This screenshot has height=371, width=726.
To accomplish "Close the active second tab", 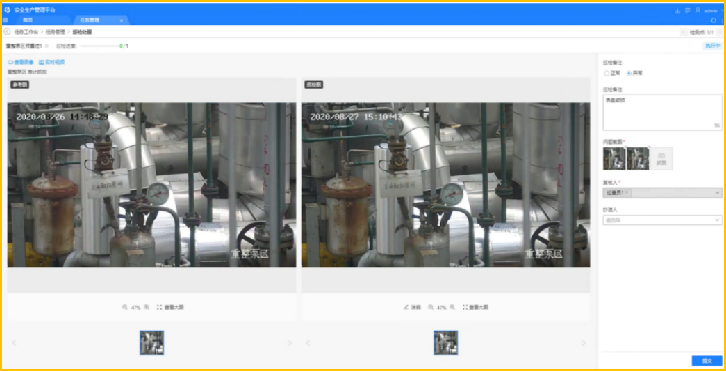I will click(x=121, y=20).
